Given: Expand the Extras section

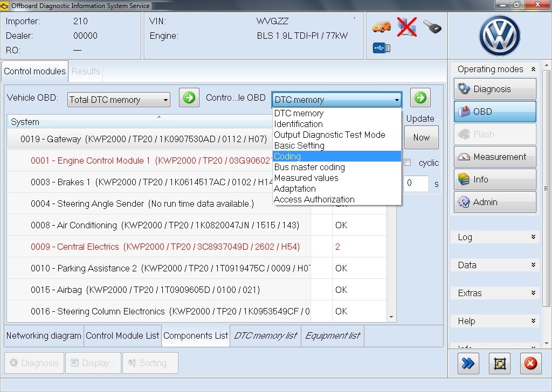Looking at the screenshot, I should (495, 293).
